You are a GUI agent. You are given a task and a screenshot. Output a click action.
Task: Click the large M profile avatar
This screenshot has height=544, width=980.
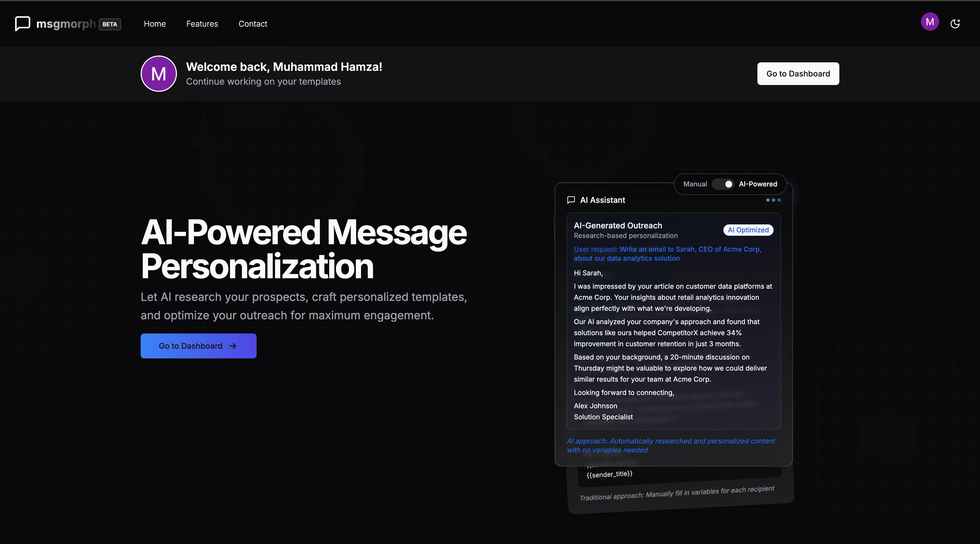point(159,74)
